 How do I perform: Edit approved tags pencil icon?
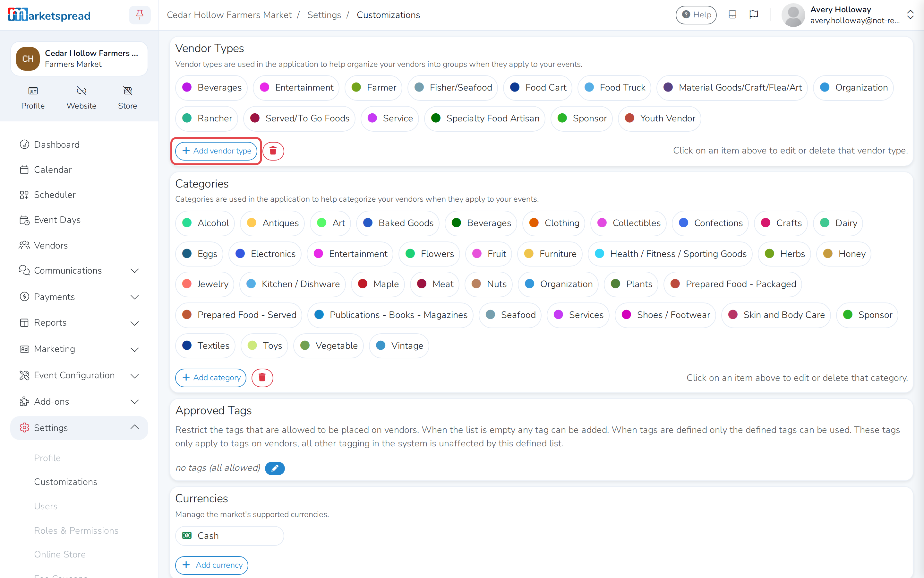click(x=275, y=468)
